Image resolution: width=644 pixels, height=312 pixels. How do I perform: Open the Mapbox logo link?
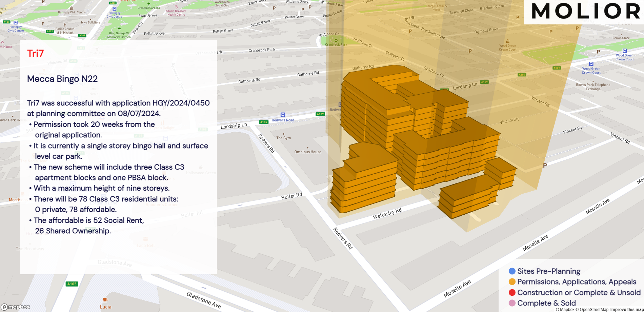tap(16, 307)
